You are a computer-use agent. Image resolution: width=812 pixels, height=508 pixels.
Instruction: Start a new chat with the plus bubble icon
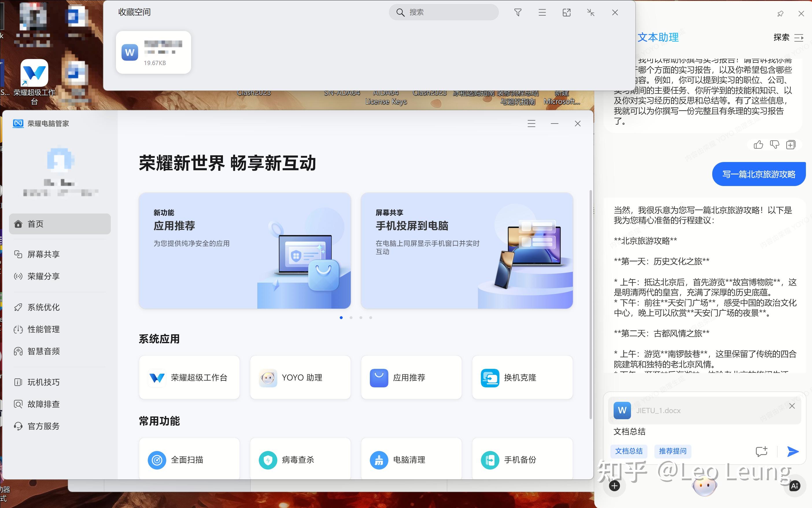tap(762, 451)
